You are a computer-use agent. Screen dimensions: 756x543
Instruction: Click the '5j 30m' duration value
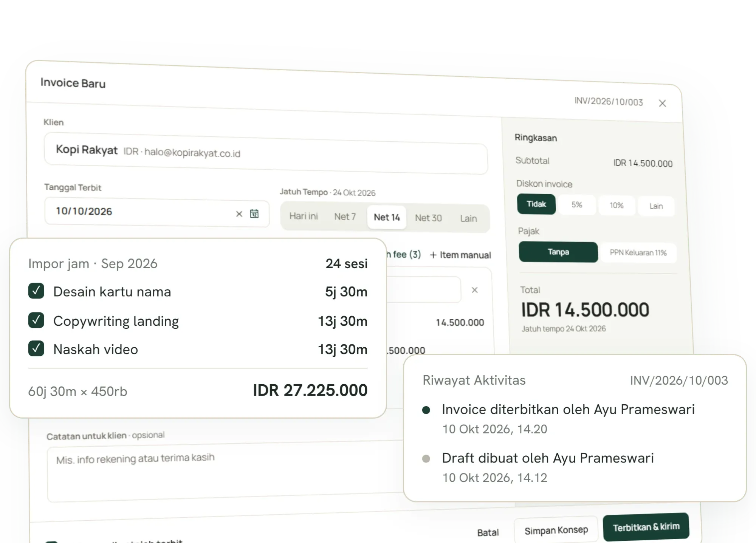click(346, 292)
